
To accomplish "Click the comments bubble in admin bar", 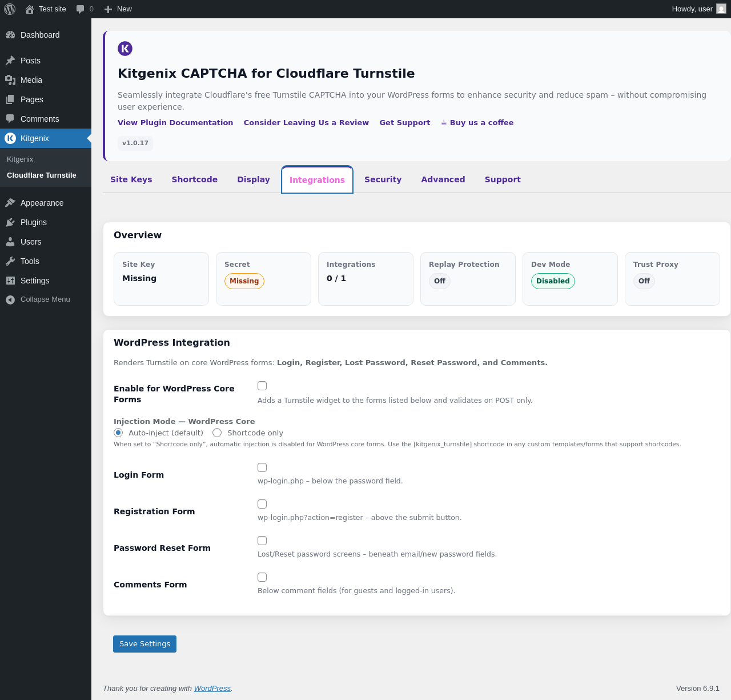I will (x=81, y=9).
